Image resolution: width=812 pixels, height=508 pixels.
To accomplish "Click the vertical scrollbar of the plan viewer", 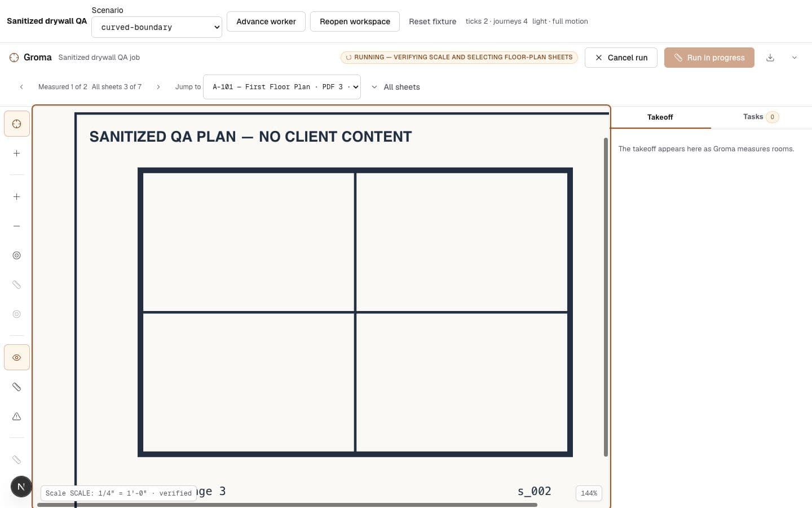I will coord(606,297).
